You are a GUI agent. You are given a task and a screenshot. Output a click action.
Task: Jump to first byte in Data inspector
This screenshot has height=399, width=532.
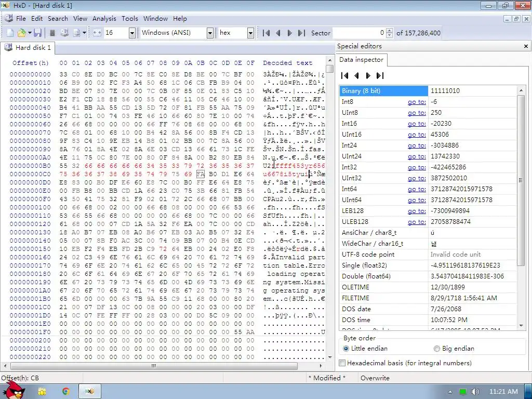(345, 76)
